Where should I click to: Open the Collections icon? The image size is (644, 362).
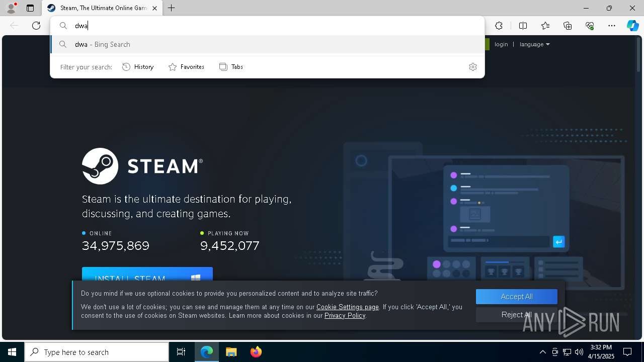pyautogui.click(x=568, y=26)
